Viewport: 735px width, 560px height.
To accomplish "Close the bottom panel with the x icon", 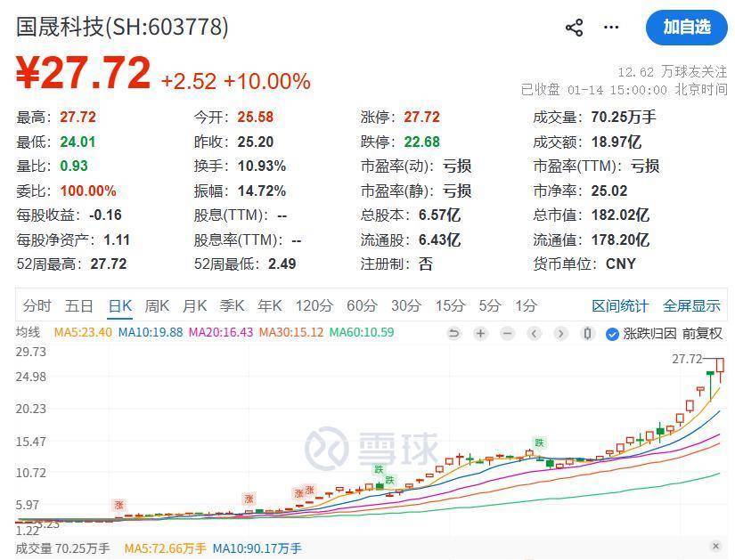I will [715, 546].
